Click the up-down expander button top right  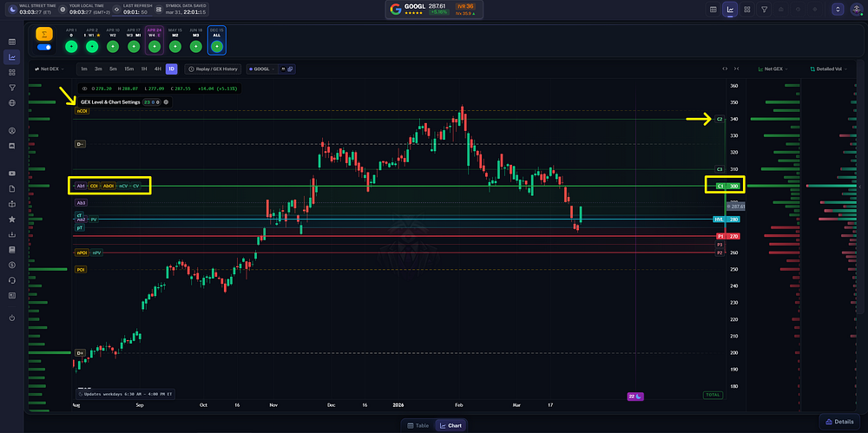click(x=838, y=10)
